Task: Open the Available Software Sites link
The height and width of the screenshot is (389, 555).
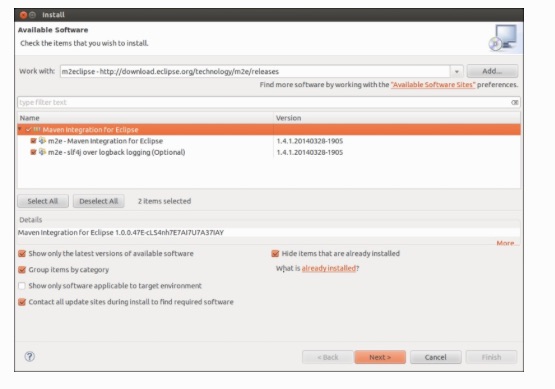Action: (x=433, y=85)
